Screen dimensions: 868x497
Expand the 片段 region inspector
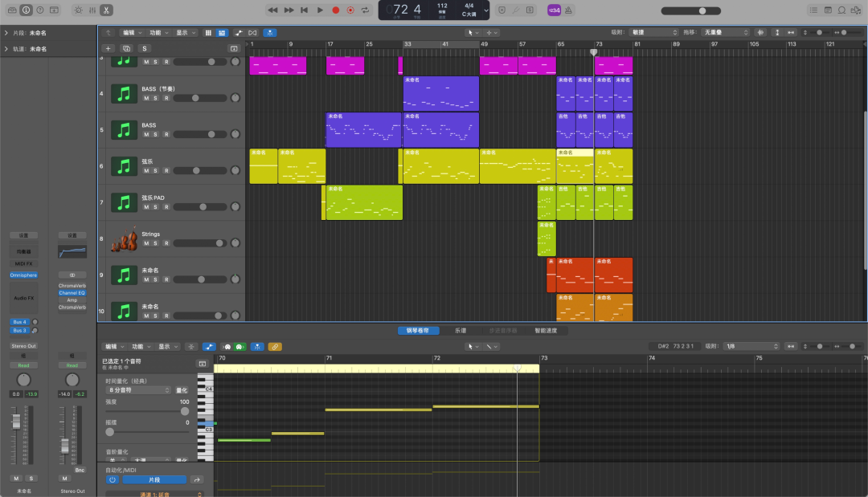6,33
